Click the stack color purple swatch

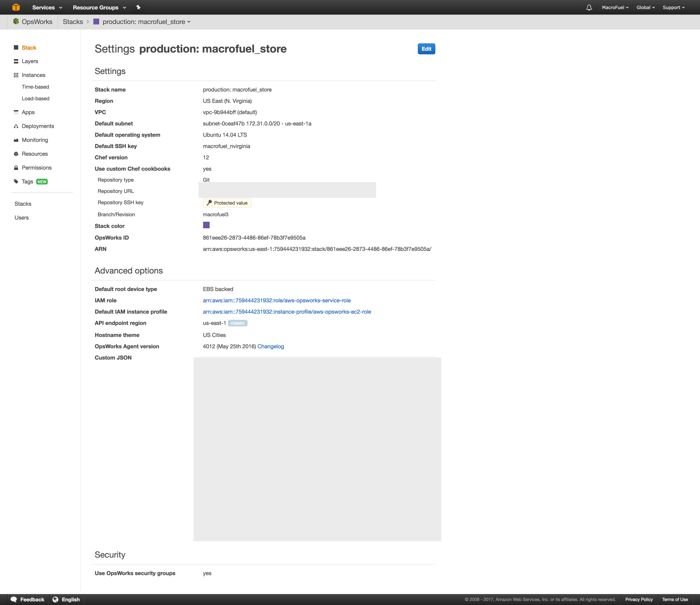206,225
